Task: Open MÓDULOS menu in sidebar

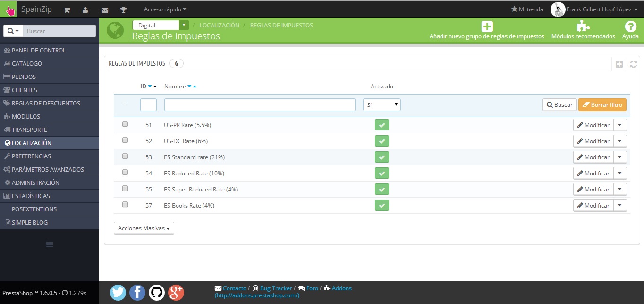Action: [x=50, y=116]
